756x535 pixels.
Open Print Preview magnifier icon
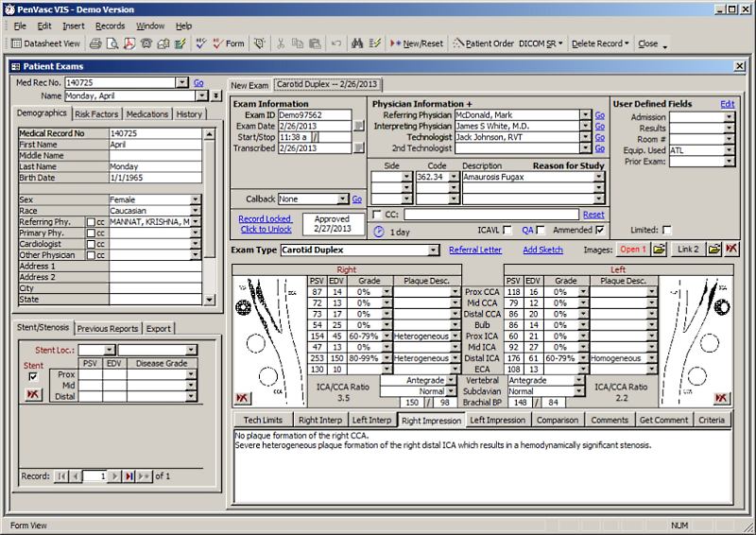coord(112,43)
